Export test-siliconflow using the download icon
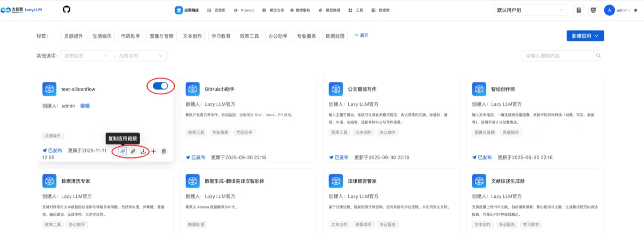This screenshot has height=233, width=644. coord(143,152)
